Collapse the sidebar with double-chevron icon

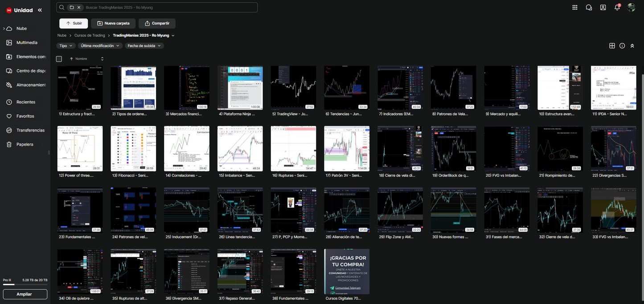tap(40, 10)
